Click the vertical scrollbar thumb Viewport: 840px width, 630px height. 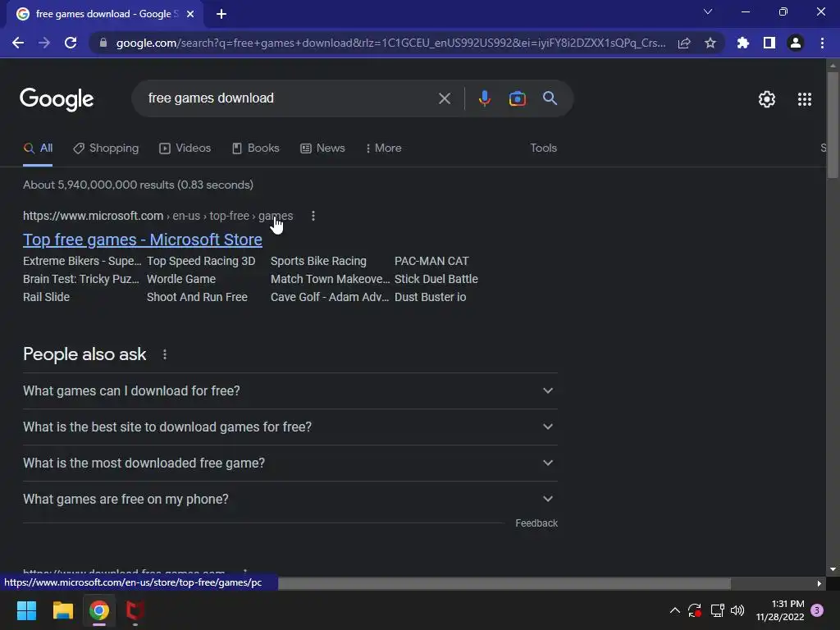pyautogui.click(x=833, y=125)
